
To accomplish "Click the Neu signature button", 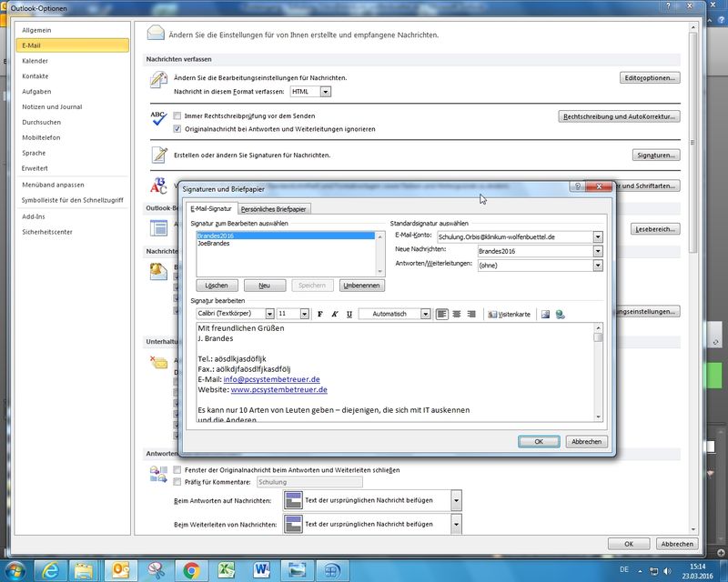I will pyautogui.click(x=264, y=286).
